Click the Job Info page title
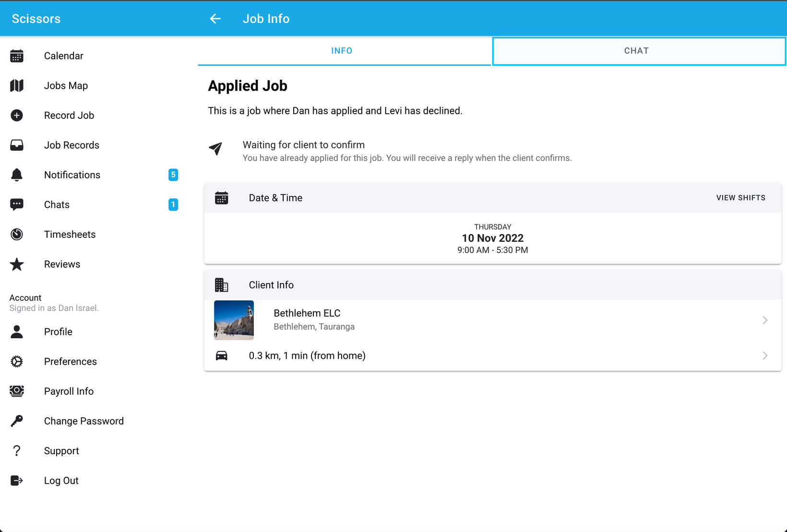This screenshot has width=787, height=532. 266,19
